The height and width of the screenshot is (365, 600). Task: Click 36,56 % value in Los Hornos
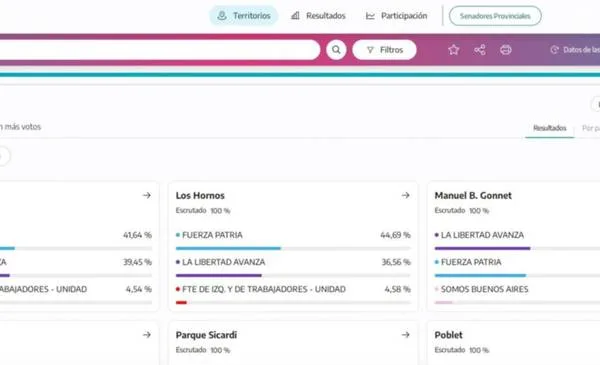coord(396,262)
